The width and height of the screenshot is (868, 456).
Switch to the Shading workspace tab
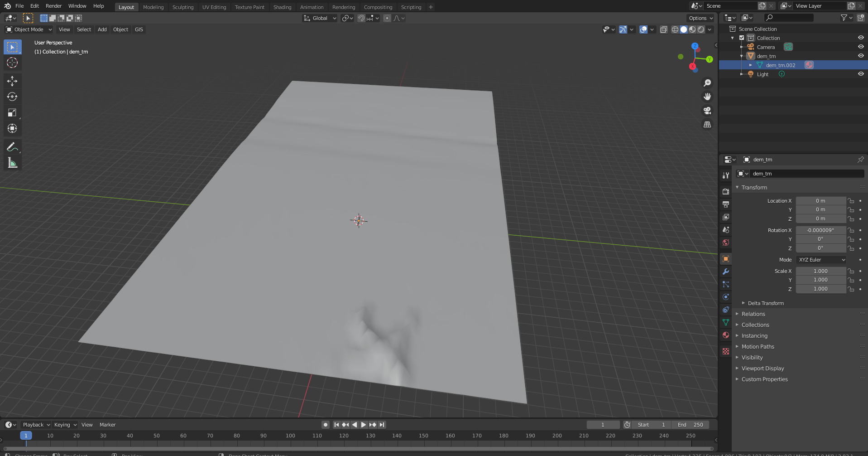coord(282,7)
